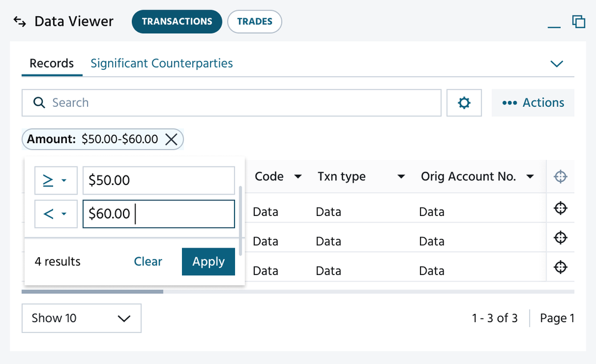Screen dimensions: 596x364
Task: Open the greater-than-or-equal operator dropdown
Action: pos(55,181)
